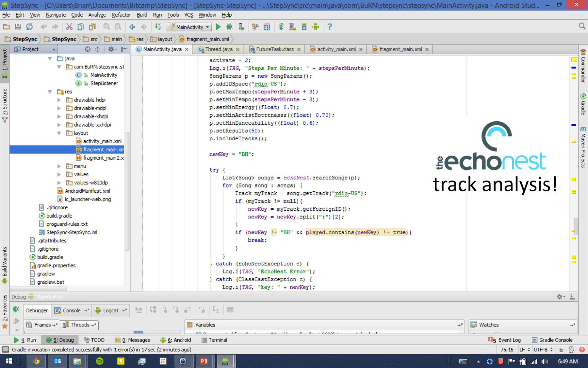588x368 pixels.
Task: Expand the menu folder
Action: (59, 166)
